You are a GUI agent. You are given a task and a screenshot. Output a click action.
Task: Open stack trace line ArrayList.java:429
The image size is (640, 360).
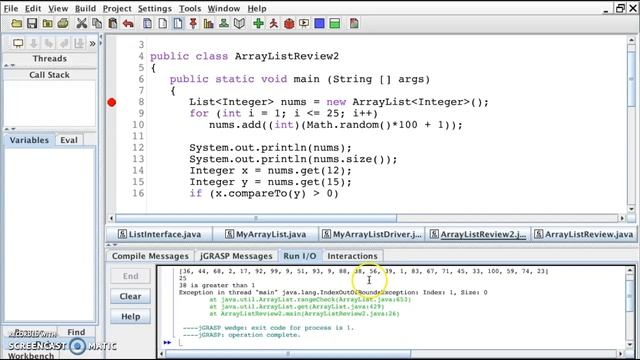coord(297,307)
